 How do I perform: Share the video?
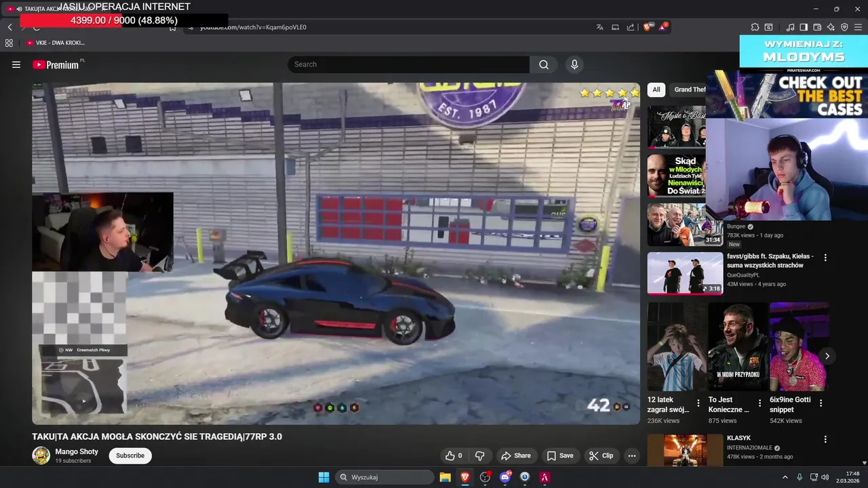click(x=515, y=455)
